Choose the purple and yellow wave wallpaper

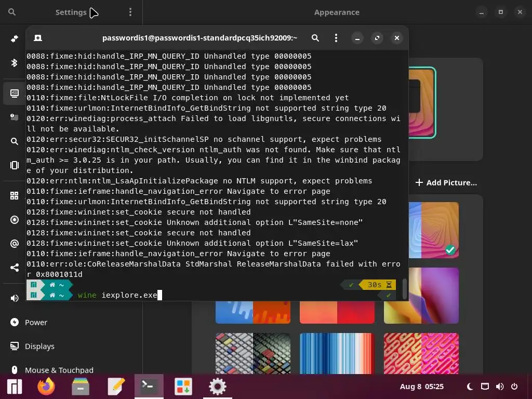click(421, 296)
